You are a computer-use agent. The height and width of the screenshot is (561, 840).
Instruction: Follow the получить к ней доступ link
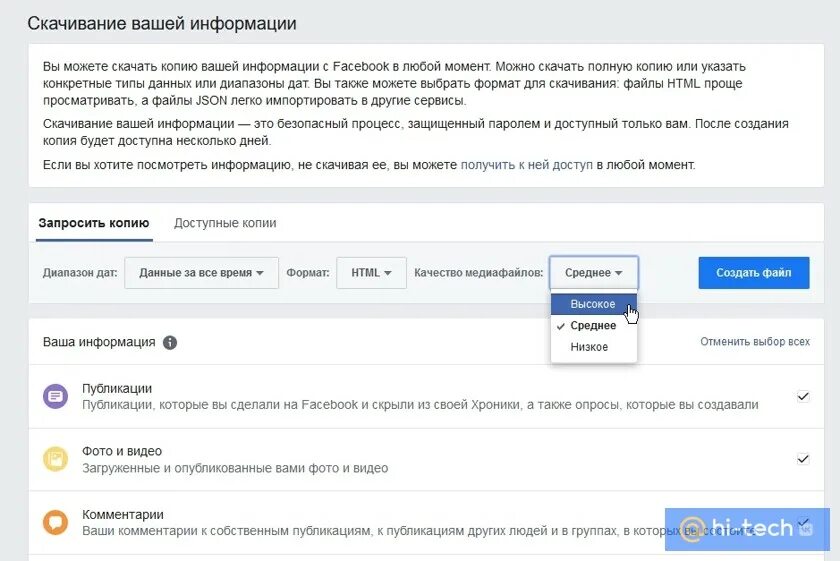click(x=527, y=165)
